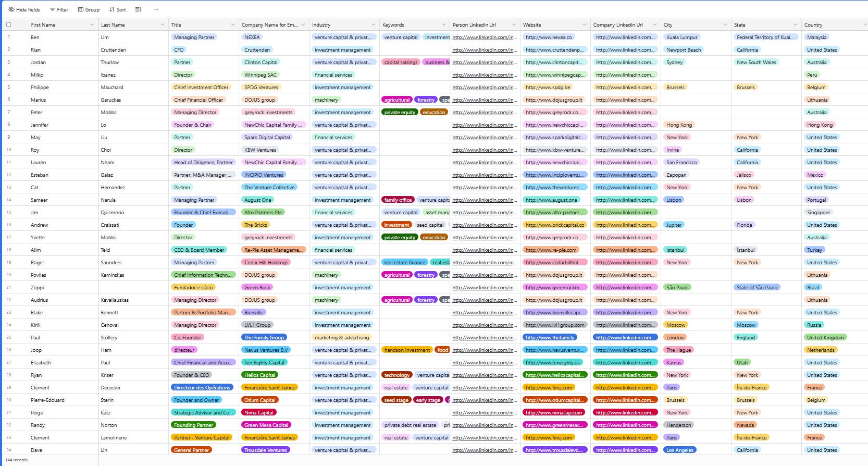This screenshot has width=868, height=466.
Task: Select the 'handson investment' keyword tag
Action: coord(407,350)
